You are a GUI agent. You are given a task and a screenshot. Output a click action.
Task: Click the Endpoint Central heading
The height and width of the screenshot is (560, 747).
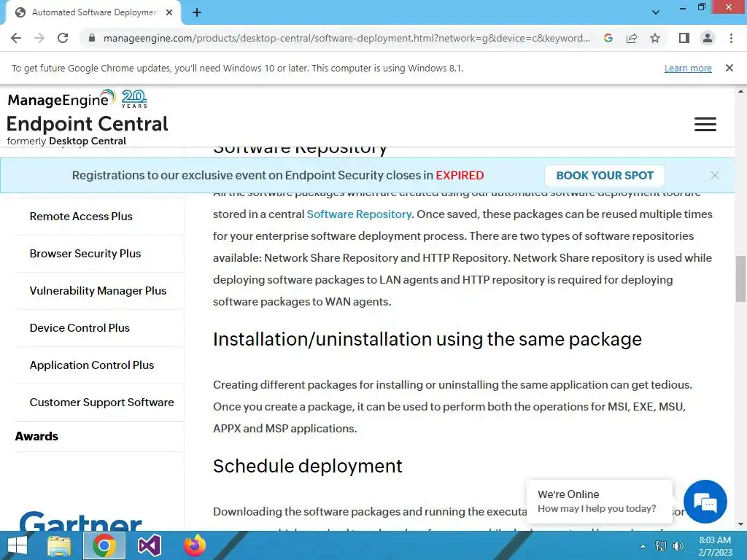tap(88, 124)
